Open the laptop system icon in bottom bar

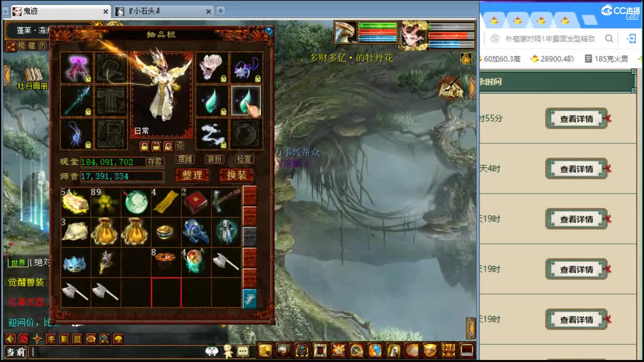coord(466,350)
